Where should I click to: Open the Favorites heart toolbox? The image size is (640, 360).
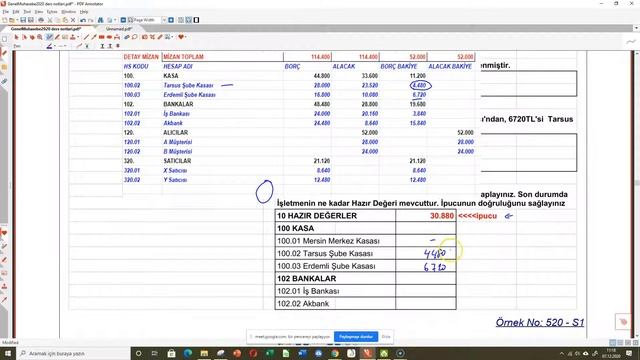[181, 37]
